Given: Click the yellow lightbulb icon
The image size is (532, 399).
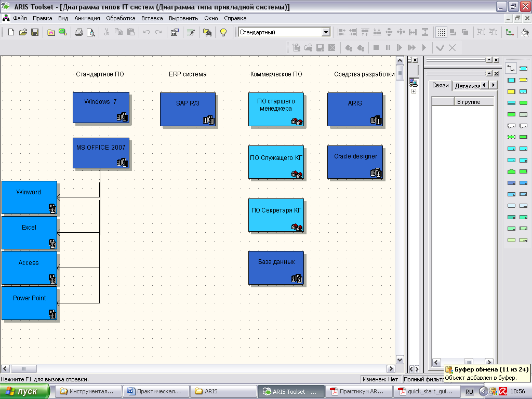Looking at the screenshot, I should [223, 32].
